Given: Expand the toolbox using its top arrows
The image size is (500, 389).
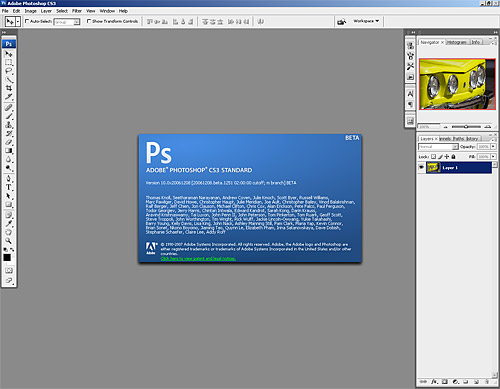Looking at the screenshot, I should click(x=4, y=32).
